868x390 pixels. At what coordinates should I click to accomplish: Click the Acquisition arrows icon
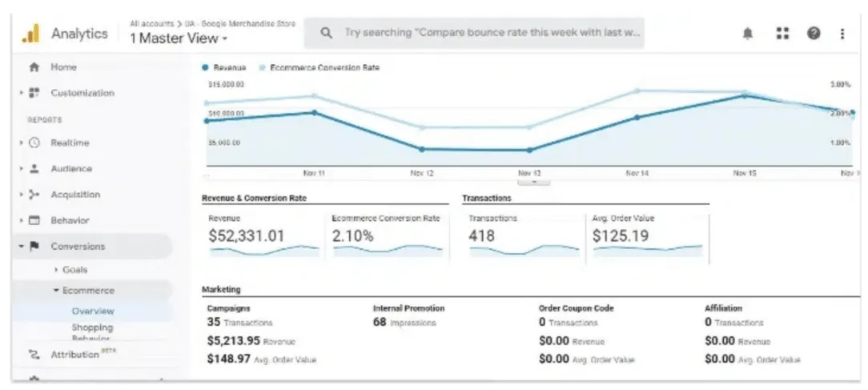(34, 195)
